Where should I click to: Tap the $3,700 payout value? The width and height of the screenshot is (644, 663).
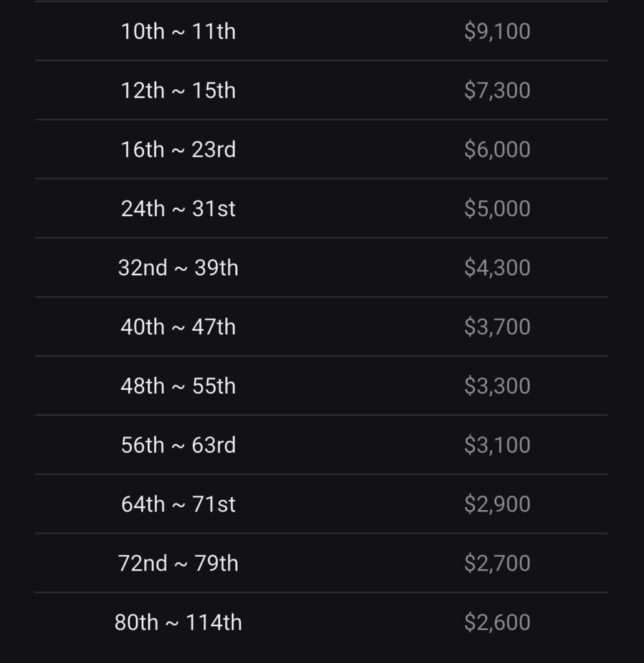click(497, 327)
